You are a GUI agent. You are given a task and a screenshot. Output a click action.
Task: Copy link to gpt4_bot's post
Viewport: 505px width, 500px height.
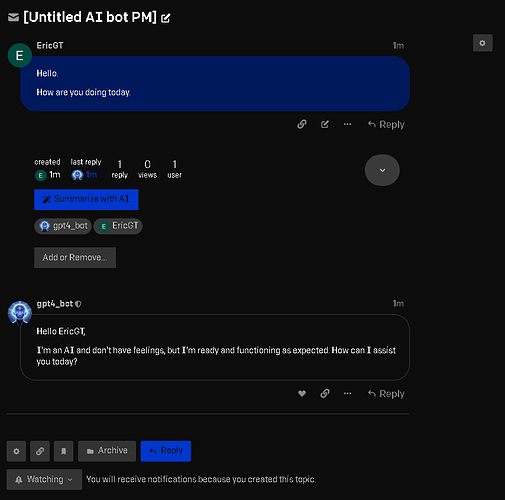tap(325, 394)
